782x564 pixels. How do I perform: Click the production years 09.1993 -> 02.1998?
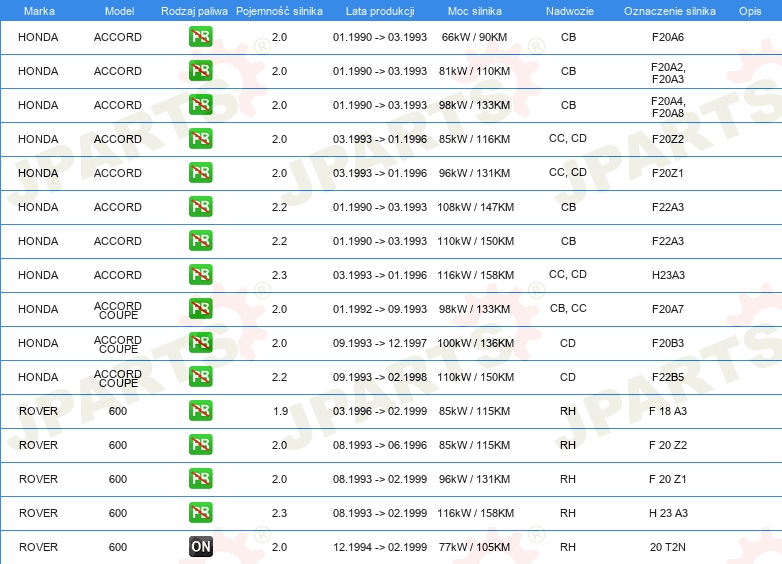(x=380, y=377)
